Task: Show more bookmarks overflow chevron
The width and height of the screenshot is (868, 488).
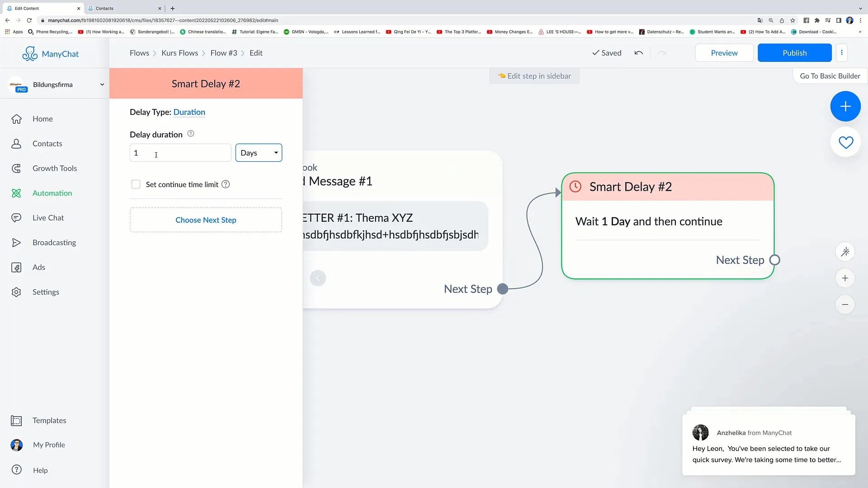Action: [860, 32]
